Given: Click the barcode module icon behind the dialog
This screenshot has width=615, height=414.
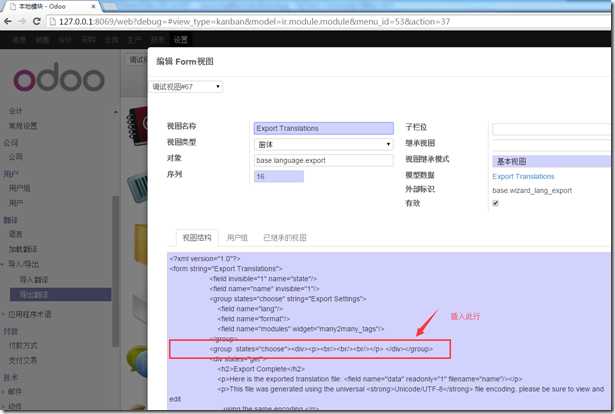Looking at the screenshot, I should (138, 188).
